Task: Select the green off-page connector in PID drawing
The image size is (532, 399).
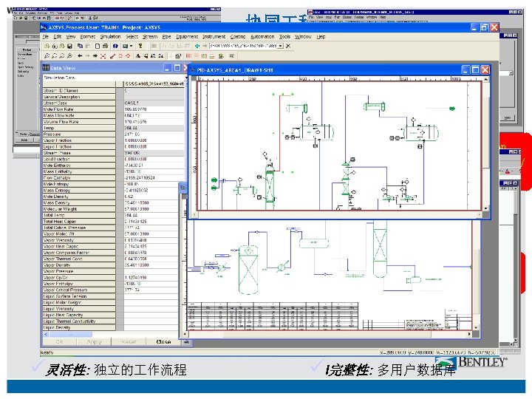Action: coord(452,109)
